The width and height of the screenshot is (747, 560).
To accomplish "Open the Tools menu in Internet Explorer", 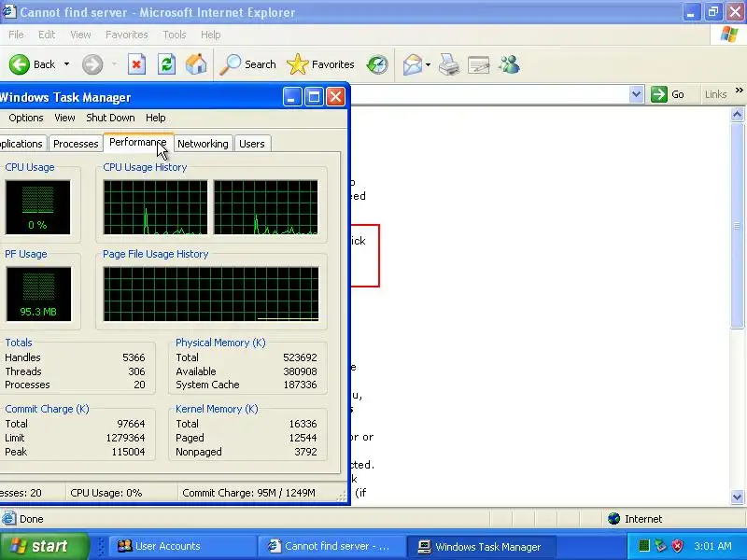I will [175, 35].
